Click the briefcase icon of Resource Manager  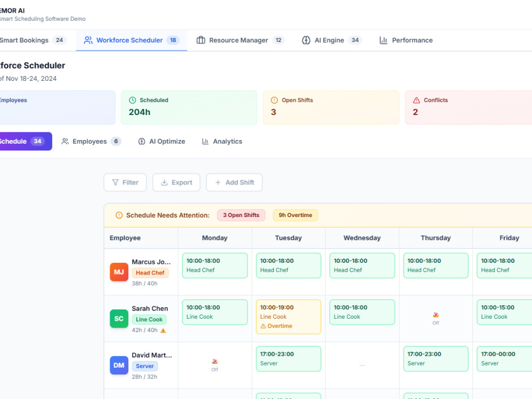point(201,40)
